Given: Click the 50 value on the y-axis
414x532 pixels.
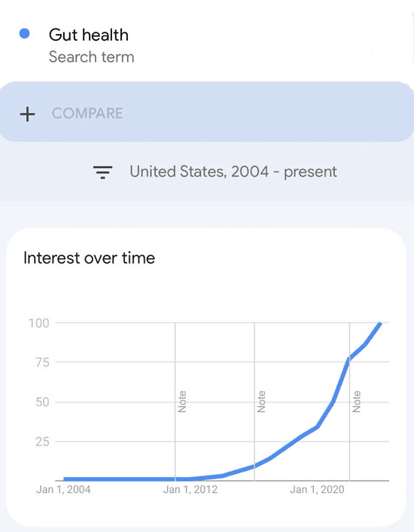Looking at the screenshot, I should click(42, 402).
